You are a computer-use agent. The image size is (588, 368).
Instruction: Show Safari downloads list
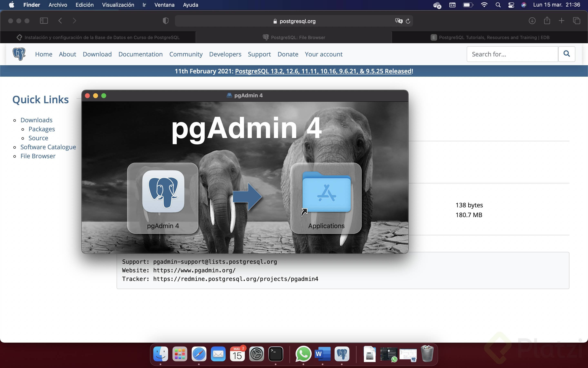tap(532, 21)
